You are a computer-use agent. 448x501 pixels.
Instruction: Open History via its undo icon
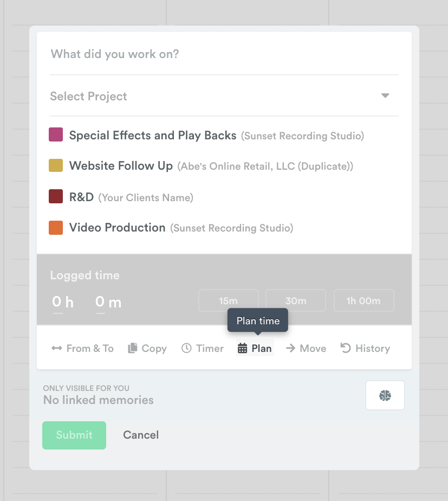346,348
